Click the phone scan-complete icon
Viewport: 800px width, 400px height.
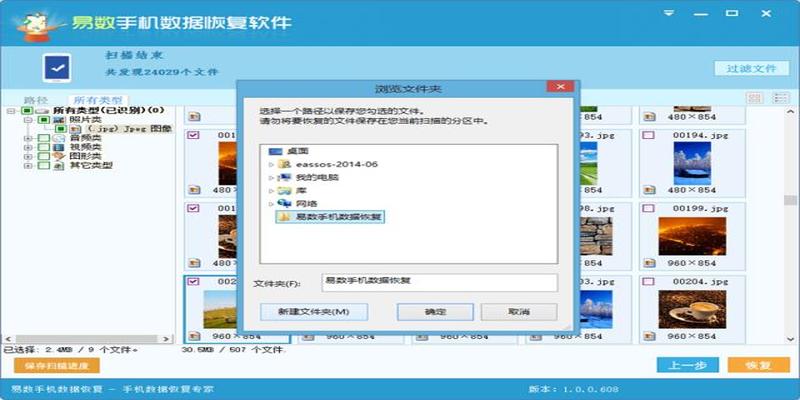(57, 67)
